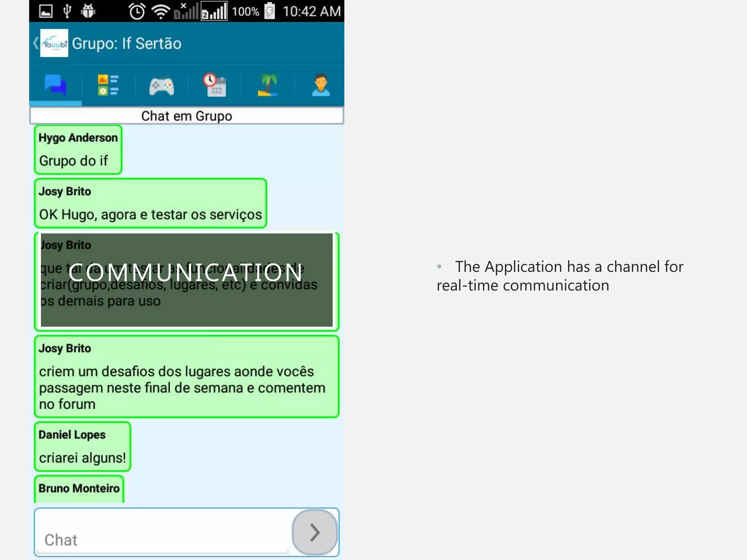
Task: Tap the alarm clock status icon
Action: coord(137,11)
